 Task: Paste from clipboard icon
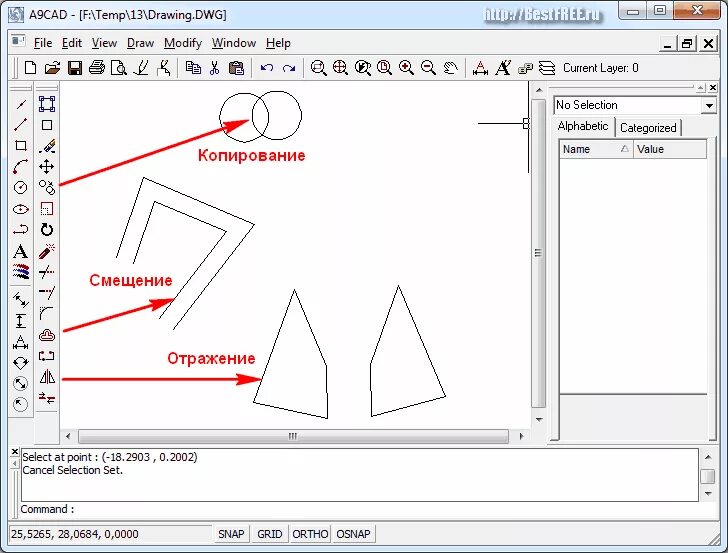(236, 68)
